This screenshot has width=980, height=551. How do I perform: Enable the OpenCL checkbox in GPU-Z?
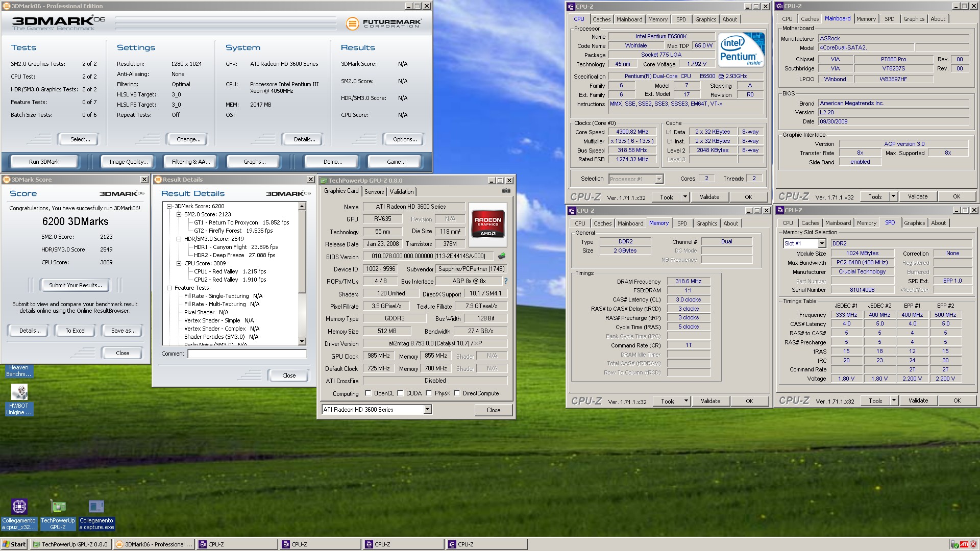tap(368, 393)
